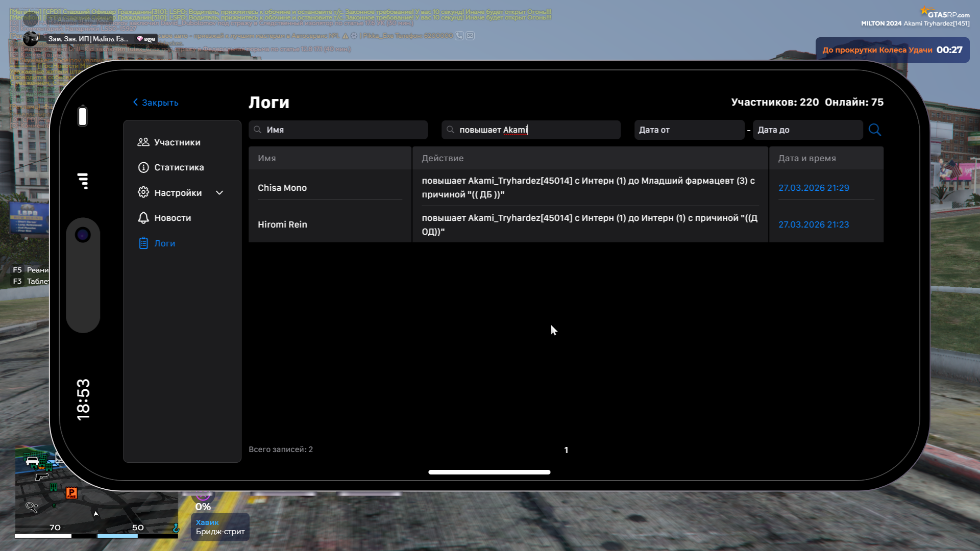Click the 27.03.2026 21:23 timestamp link

click(x=814, y=224)
